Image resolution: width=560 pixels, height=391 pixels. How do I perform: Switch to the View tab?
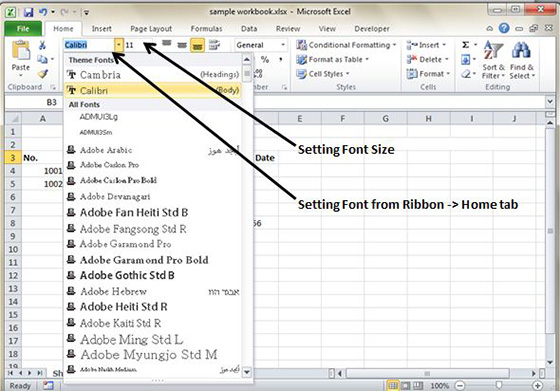327,29
